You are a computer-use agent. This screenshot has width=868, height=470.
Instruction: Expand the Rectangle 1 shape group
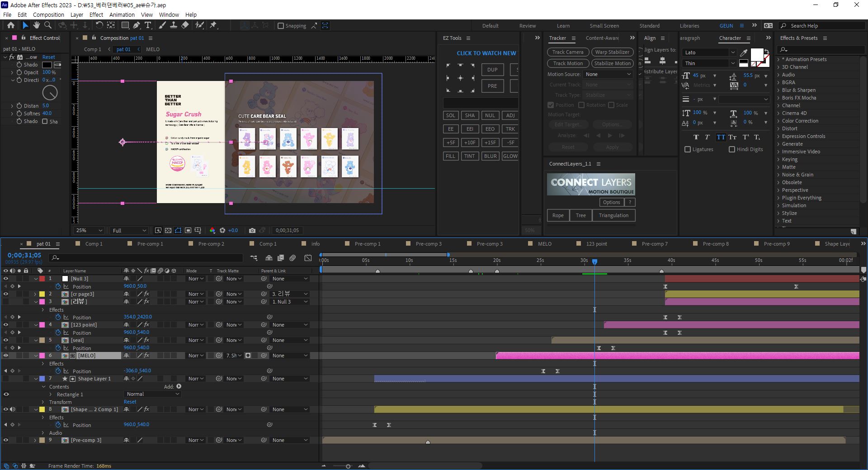tap(51, 394)
